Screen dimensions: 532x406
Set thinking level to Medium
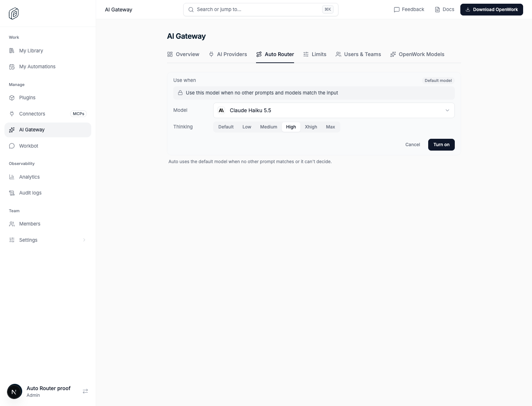click(269, 127)
